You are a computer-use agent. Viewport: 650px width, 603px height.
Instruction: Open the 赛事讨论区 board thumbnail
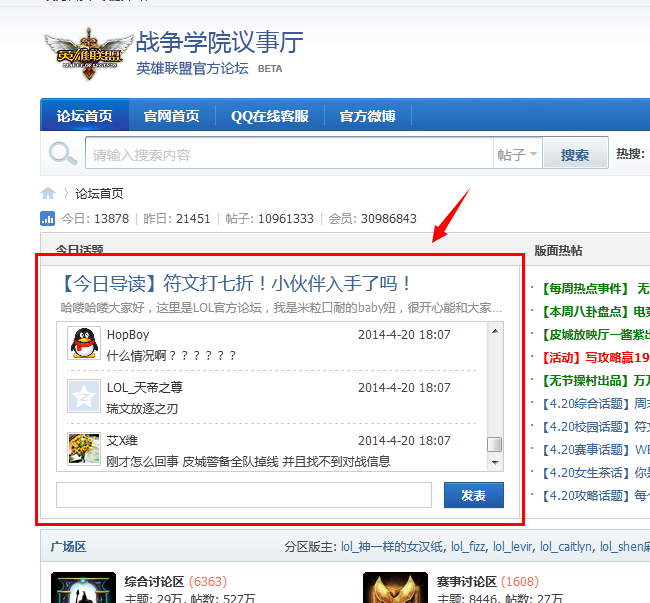coord(395,587)
